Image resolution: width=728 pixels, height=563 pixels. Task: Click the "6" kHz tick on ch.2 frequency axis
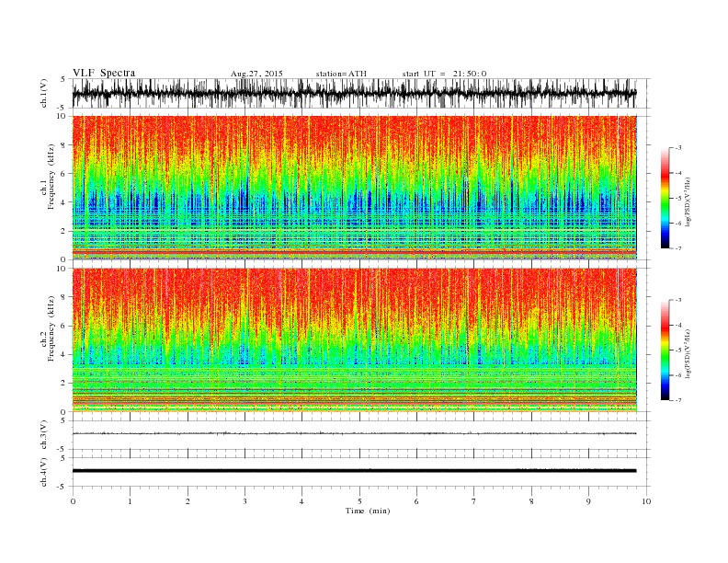(63, 326)
